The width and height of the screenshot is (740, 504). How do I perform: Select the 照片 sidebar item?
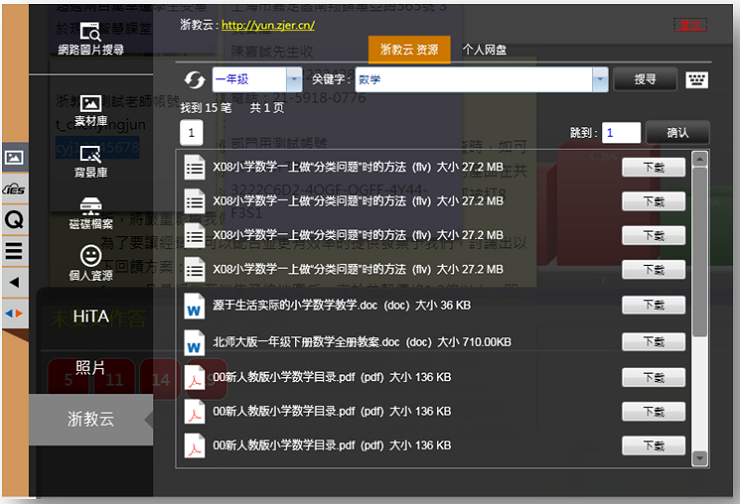91,368
